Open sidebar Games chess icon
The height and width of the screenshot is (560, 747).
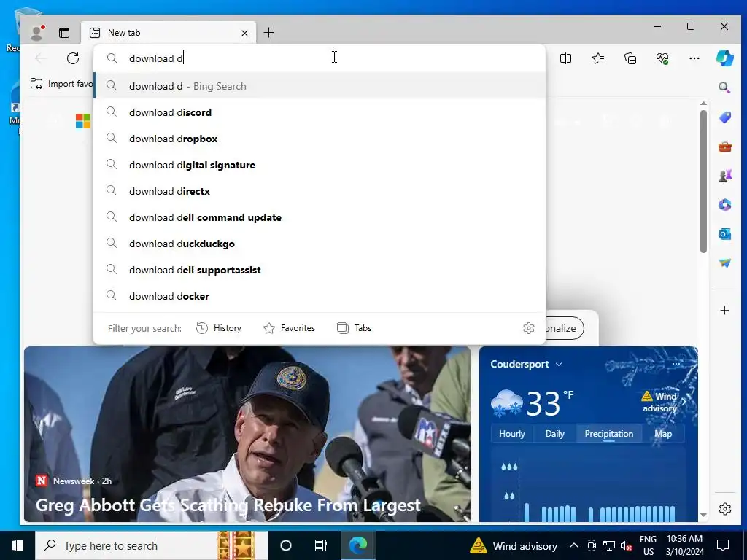tap(724, 176)
